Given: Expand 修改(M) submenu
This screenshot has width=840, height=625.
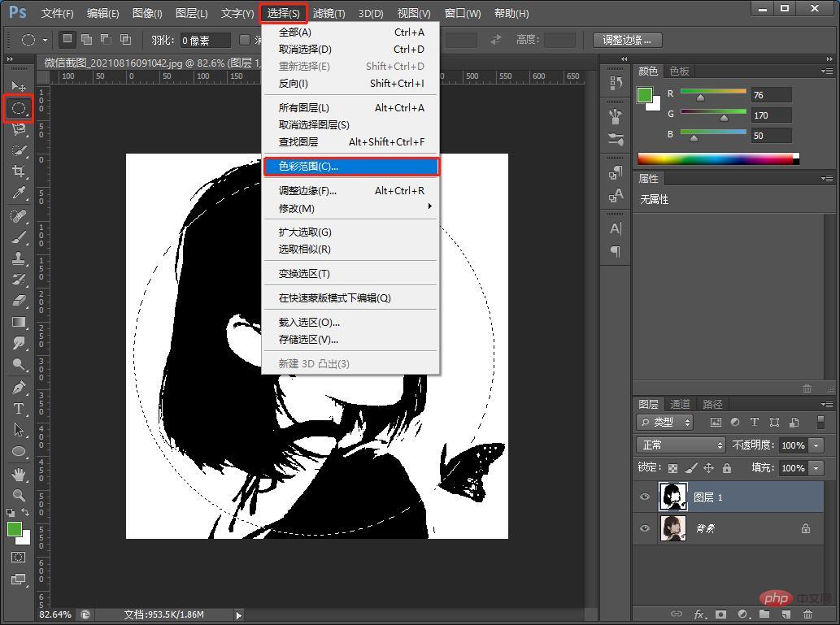Looking at the screenshot, I should [351, 208].
